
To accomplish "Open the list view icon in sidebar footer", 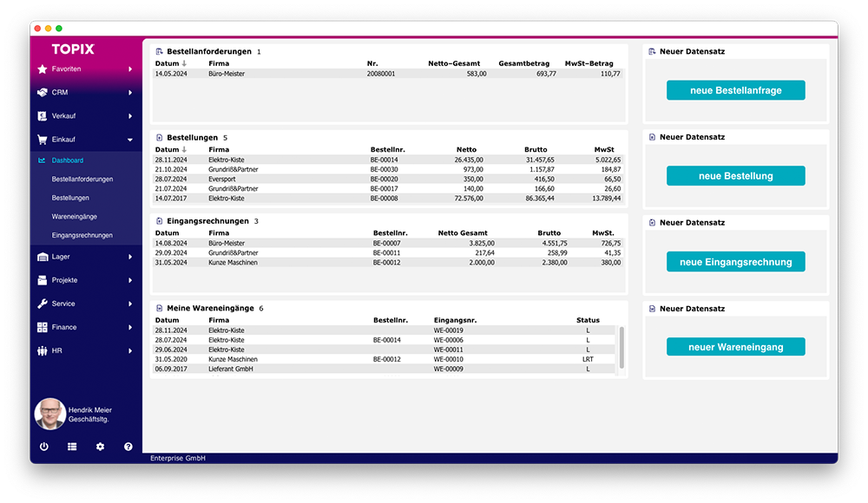I will click(72, 447).
